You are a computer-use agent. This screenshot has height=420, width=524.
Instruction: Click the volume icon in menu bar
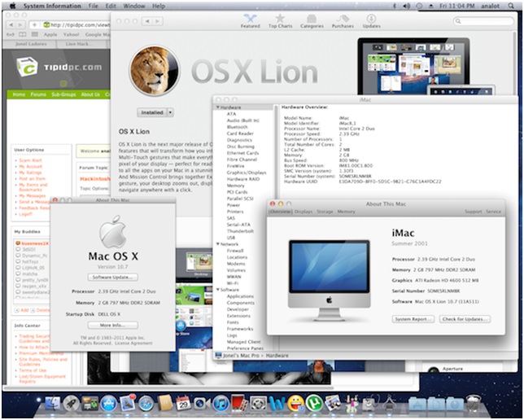(x=406, y=6)
